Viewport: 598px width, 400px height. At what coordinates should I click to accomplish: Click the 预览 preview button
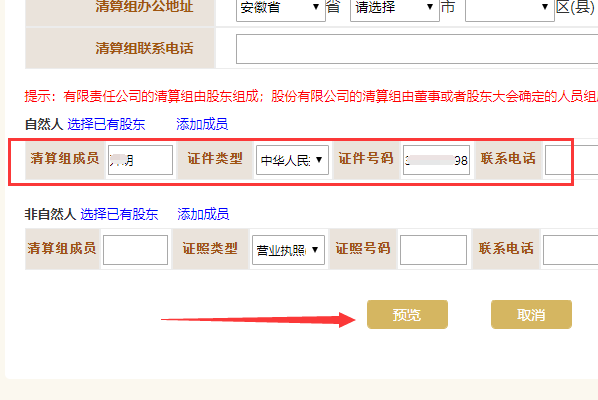tap(407, 315)
